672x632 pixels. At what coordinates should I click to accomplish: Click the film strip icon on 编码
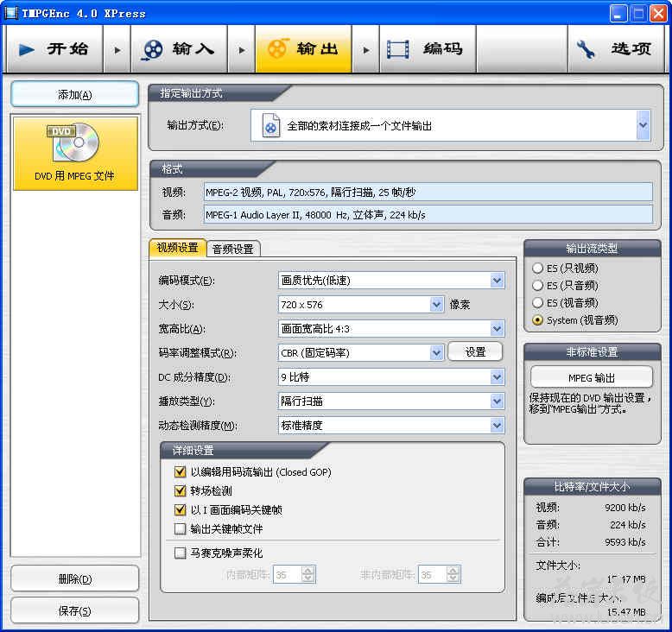[397, 49]
